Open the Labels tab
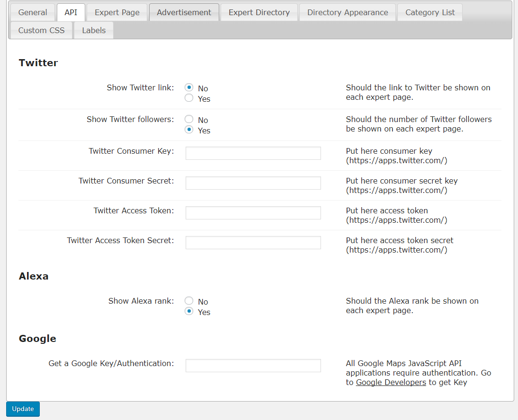Screen dimensions: 518x420 [x=94, y=30]
